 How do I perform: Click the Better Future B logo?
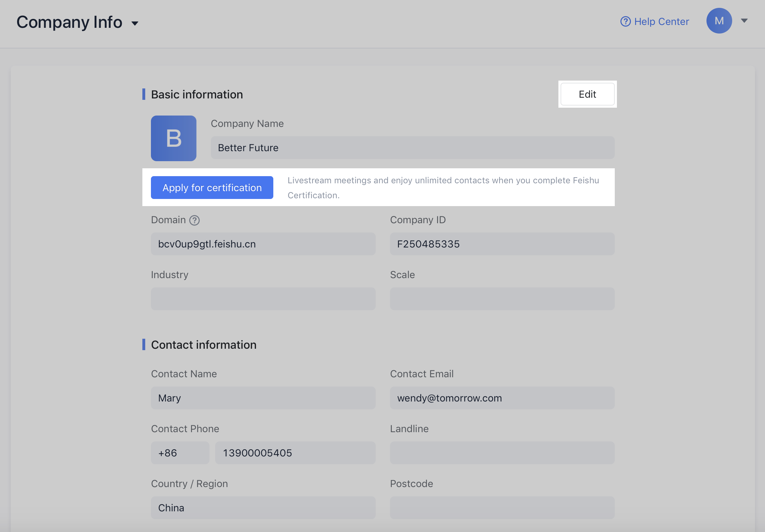tap(173, 138)
